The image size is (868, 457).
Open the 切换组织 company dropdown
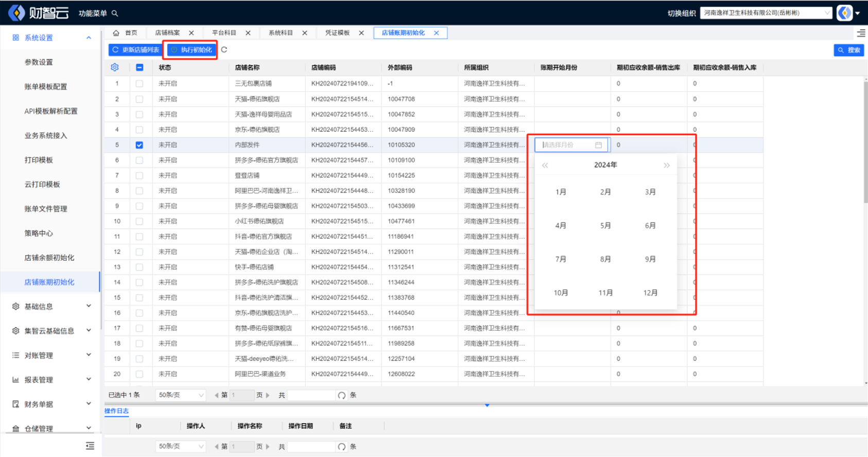click(766, 13)
